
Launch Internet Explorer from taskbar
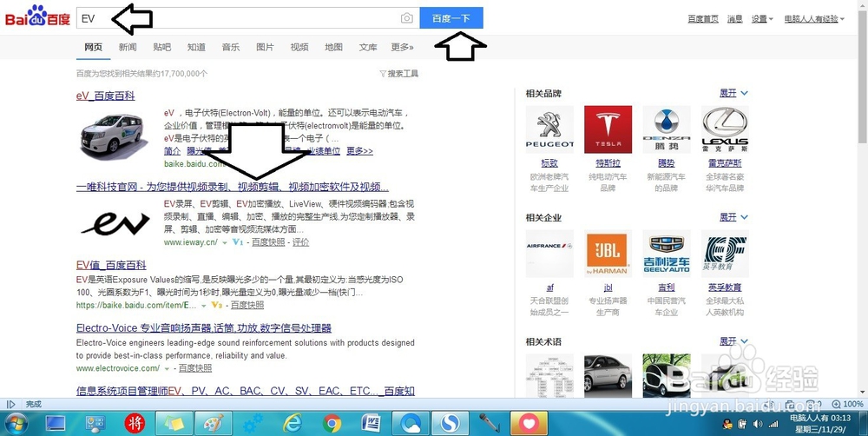click(292, 424)
